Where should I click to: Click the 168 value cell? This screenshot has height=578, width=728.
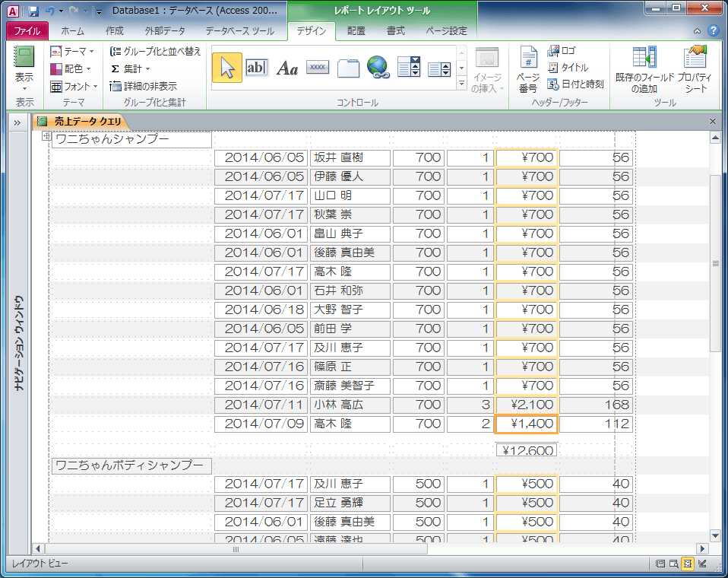point(596,405)
